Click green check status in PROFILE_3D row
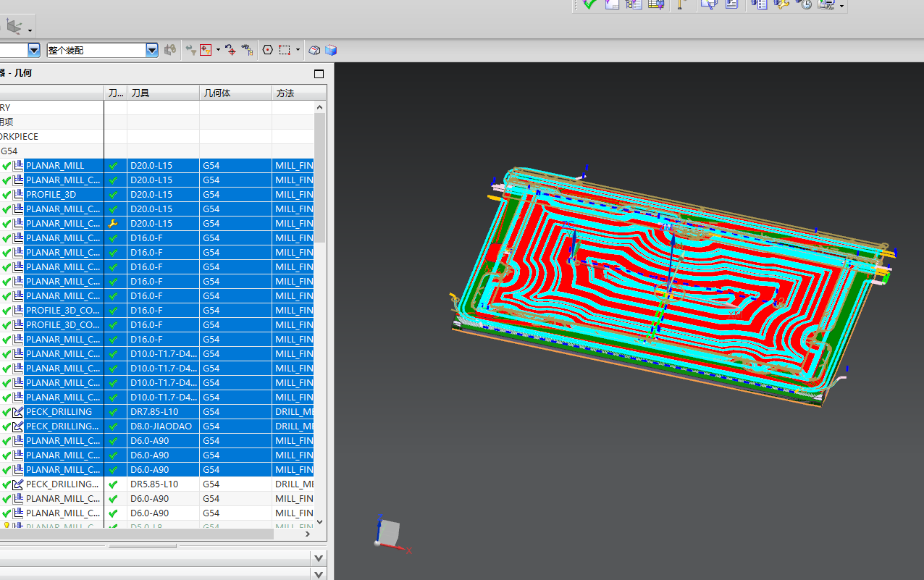Viewport: 924px width, 580px height. (113, 195)
